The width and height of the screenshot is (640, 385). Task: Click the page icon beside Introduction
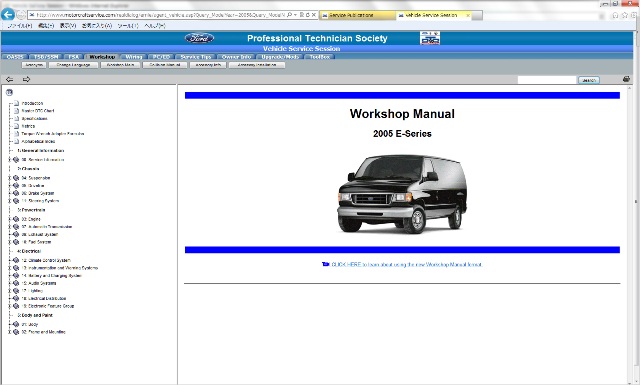click(17, 103)
